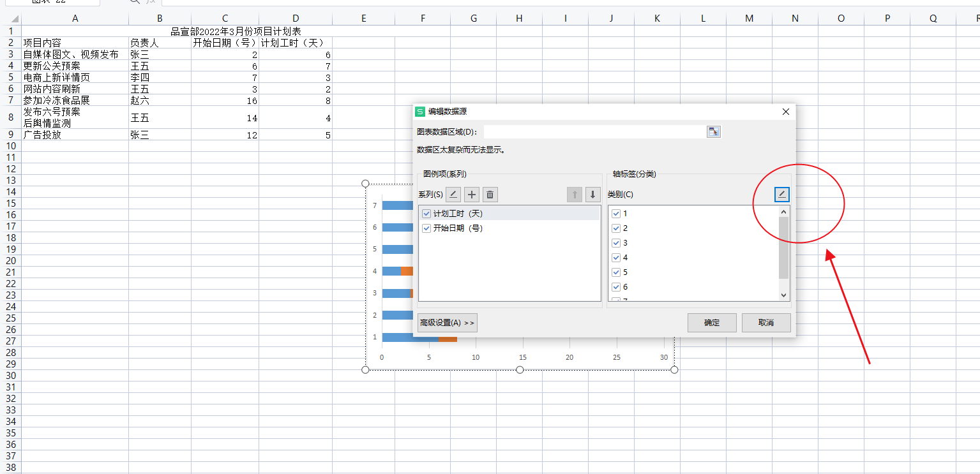Image resolution: width=980 pixels, height=474 pixels.
Task: Uncheck category 3 in the axis labels list
Action: 615,242
